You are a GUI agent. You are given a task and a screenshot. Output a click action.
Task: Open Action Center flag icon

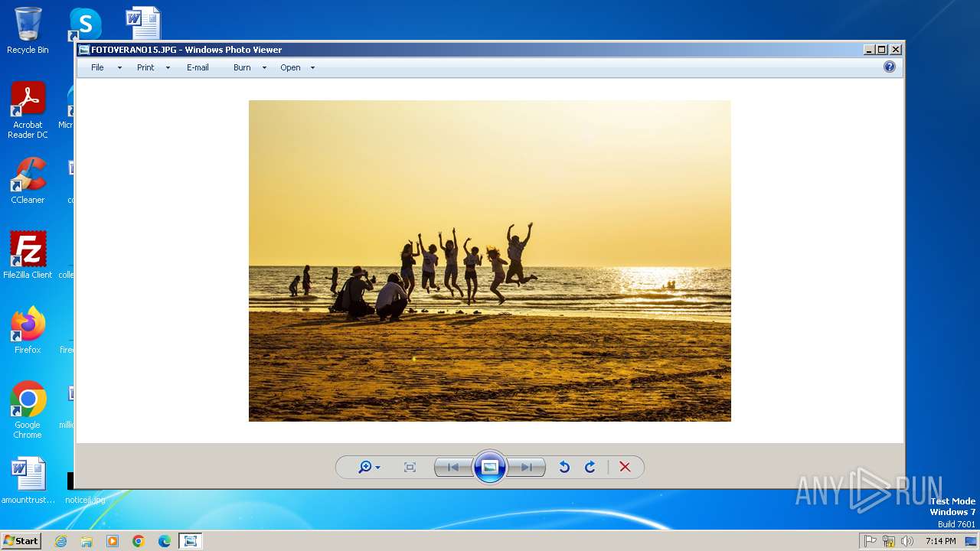coord(871,541)
